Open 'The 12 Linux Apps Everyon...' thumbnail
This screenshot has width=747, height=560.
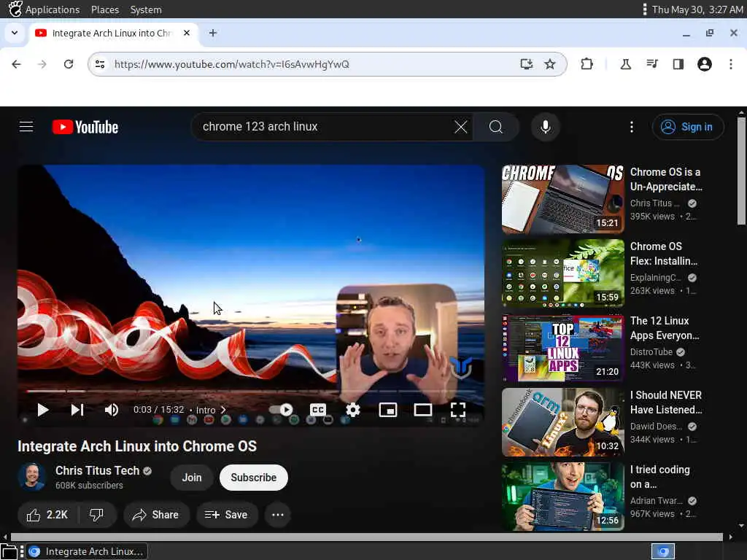562,348
